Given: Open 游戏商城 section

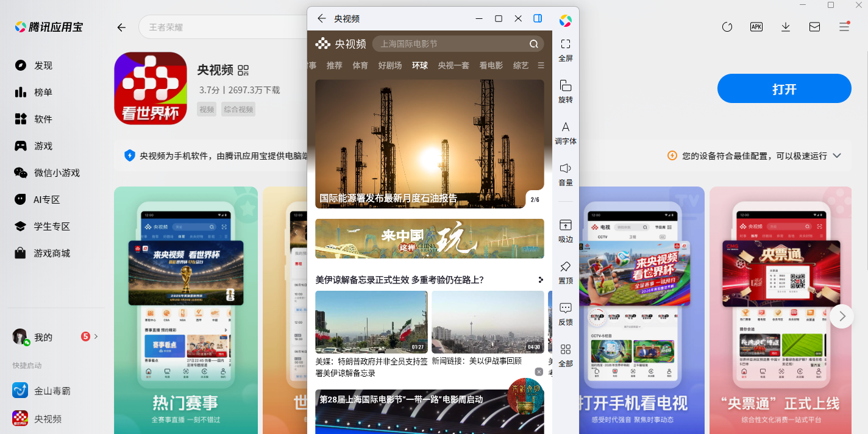Looking at the screenshot, I should click(43, 254).
